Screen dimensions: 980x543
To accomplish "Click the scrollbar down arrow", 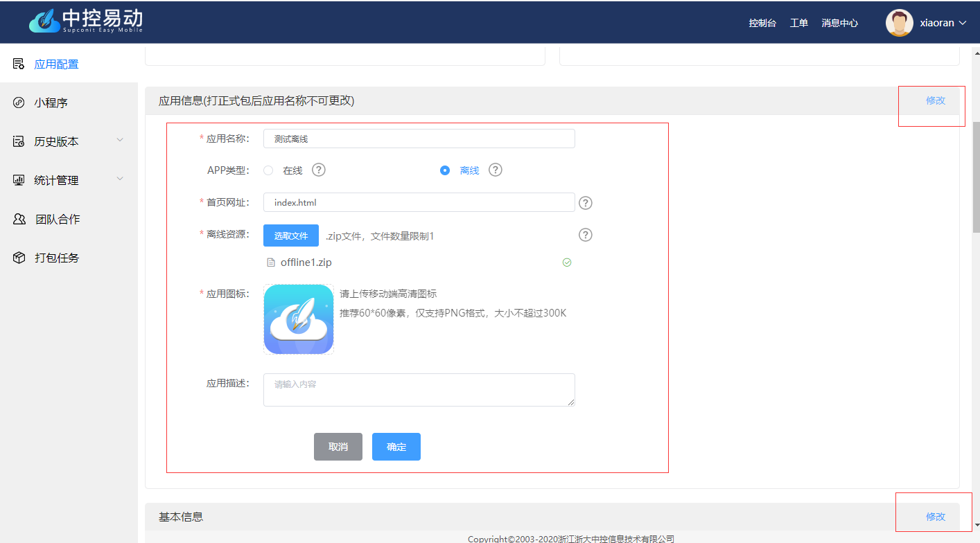I will 976,526.
